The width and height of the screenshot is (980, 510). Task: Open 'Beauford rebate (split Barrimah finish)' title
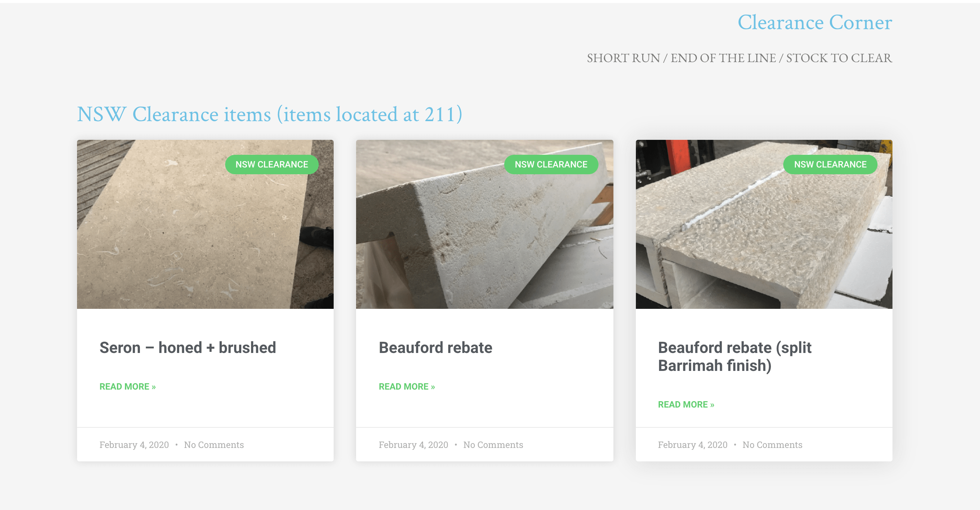click(735, 356)
